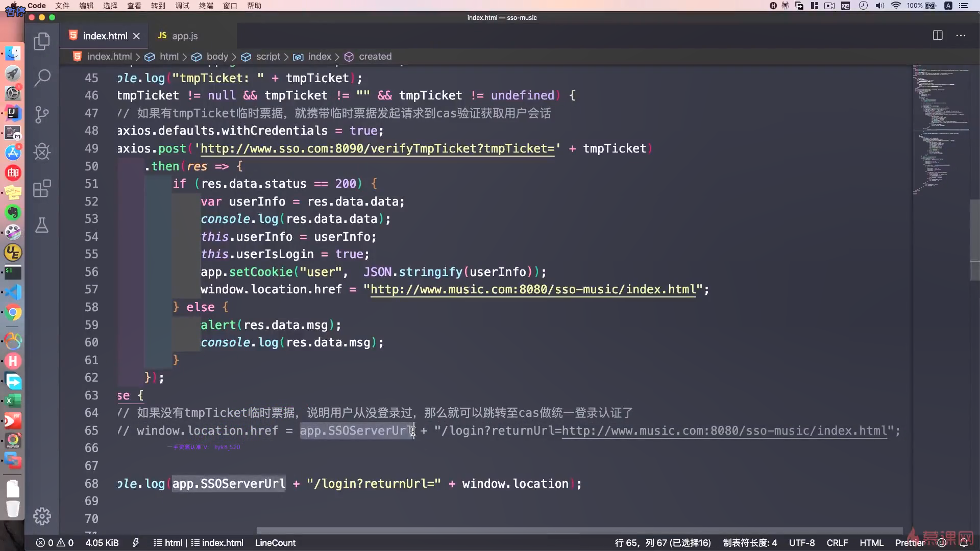980x551 pixels.
Task: Open the Explorer view in activity bar
Action: click(x=42, y=41)
